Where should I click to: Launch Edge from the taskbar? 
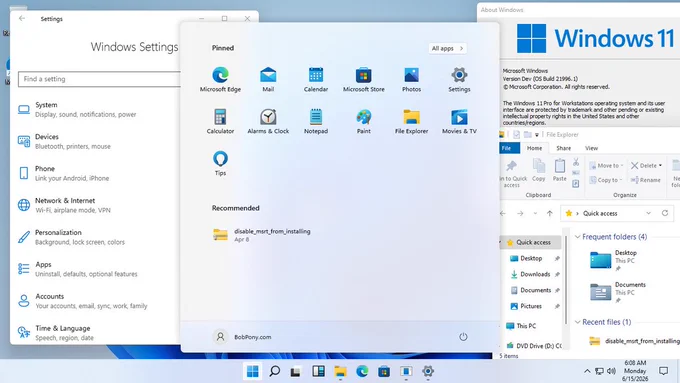click(362, 371)
